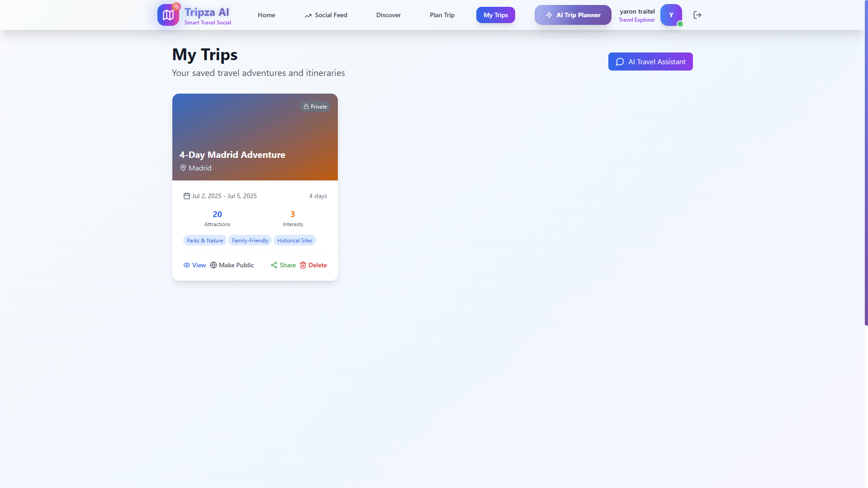
Task: Click the Smart Travel Social tagline
Action: (208, 23)
